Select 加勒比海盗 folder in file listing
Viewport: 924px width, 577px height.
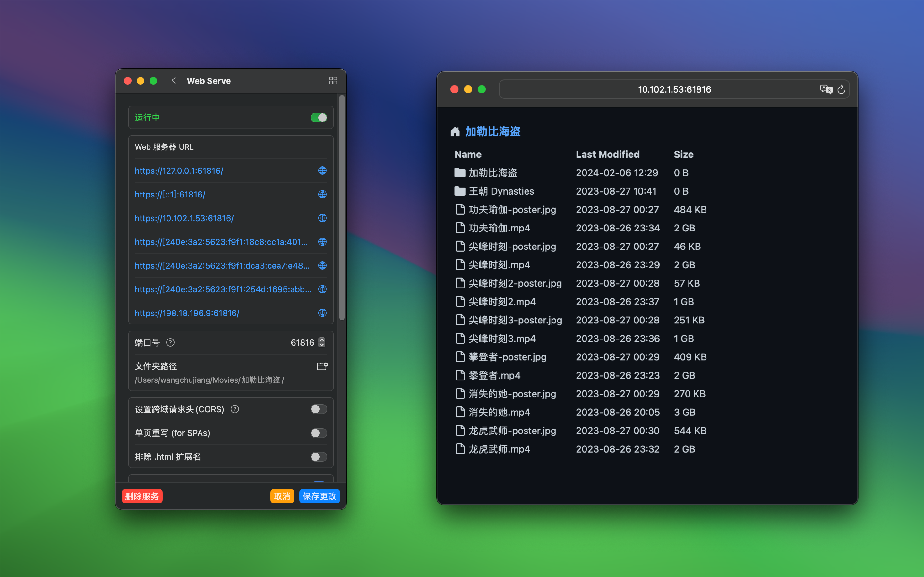(492, 173)
